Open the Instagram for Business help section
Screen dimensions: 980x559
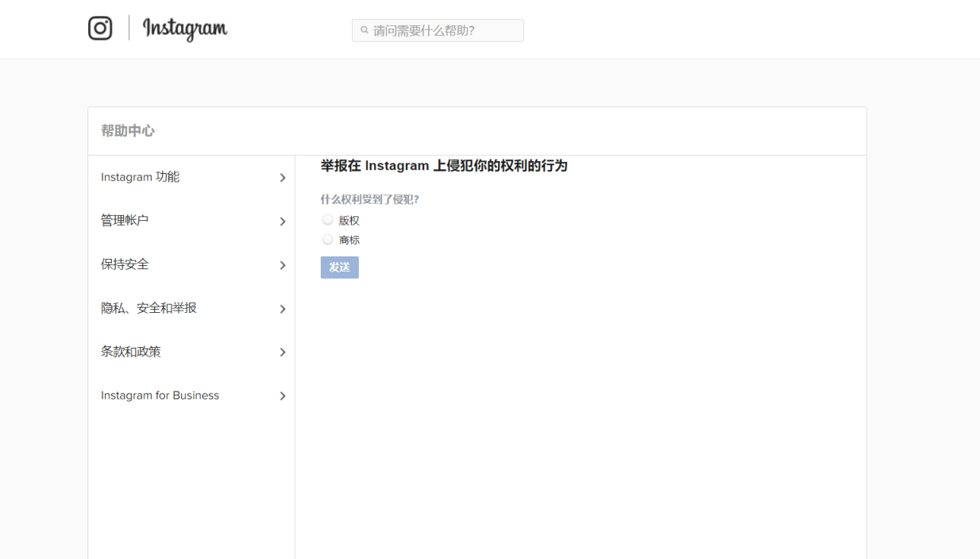point(160,395)
